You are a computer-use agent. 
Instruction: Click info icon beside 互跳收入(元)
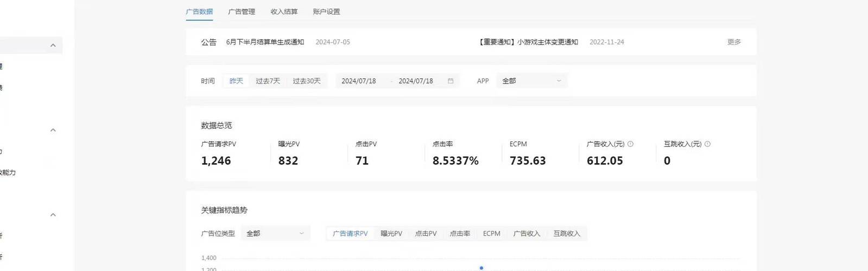coord(707,144)
